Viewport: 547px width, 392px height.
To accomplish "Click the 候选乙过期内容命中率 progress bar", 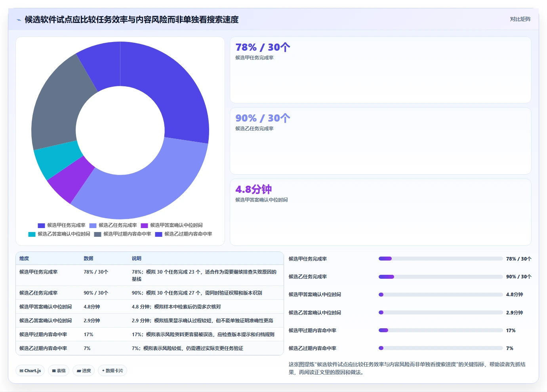I will coord(440,348).
